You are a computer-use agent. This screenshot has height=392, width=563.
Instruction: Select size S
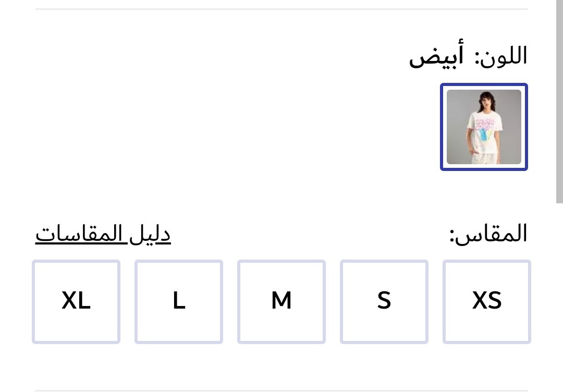pos(384,301)
